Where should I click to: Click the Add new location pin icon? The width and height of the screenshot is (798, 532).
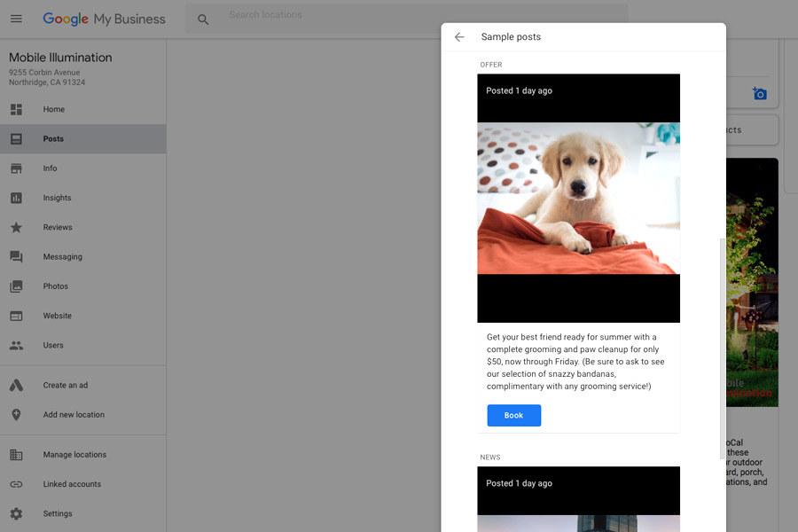(16, 415)
